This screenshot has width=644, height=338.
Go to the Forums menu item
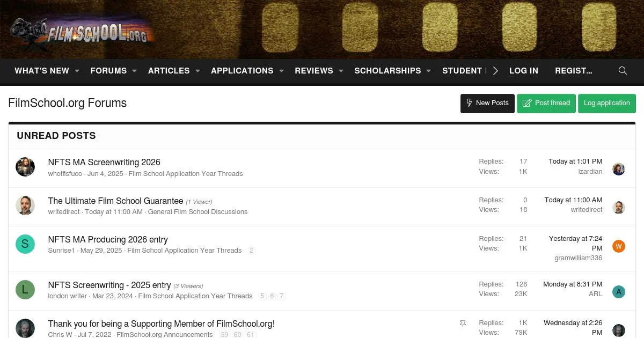pos(108,71)
